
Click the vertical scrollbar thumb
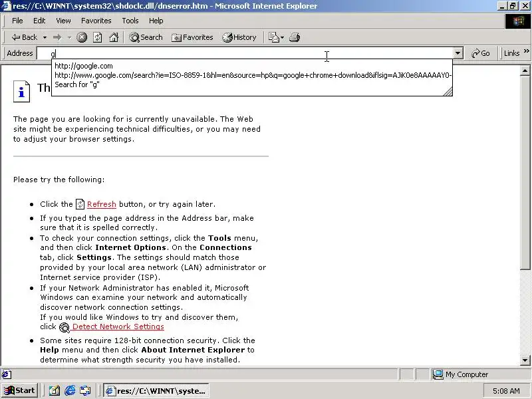[525, 172]
